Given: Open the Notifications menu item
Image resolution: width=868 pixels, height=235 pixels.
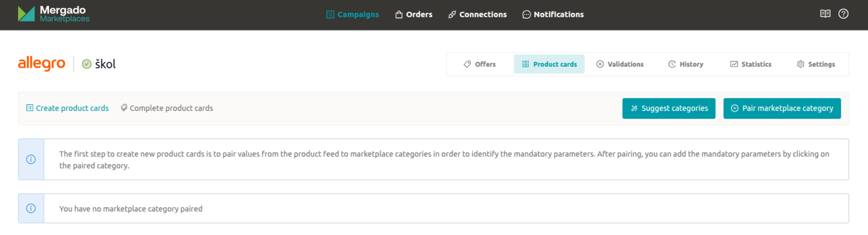Looking at the screenshot, I should tap(553, 14).
